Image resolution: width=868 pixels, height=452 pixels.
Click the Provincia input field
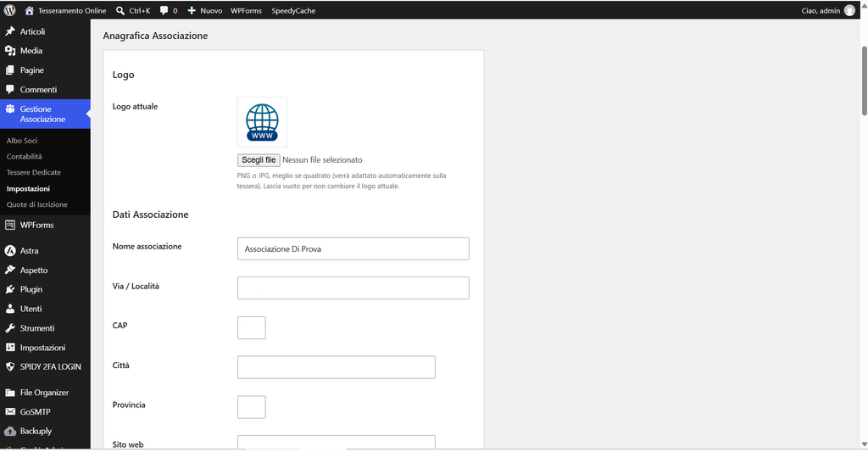[x=251, y=407]
